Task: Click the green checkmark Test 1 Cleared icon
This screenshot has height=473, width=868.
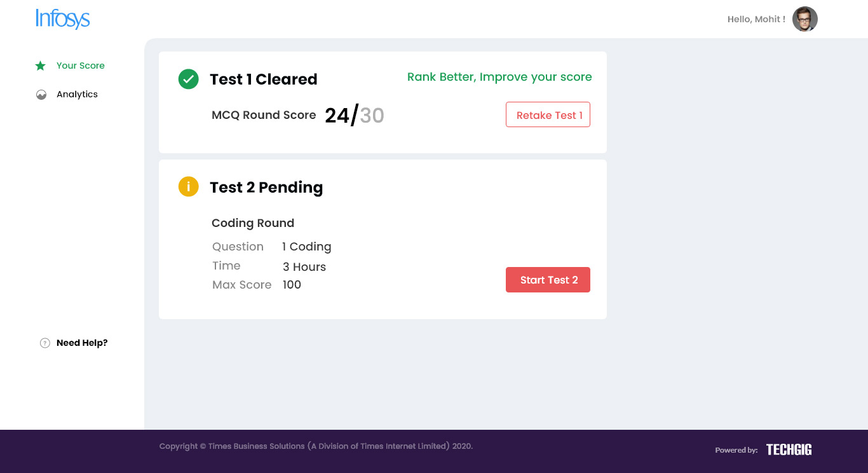Action: (x=189, y=79)
